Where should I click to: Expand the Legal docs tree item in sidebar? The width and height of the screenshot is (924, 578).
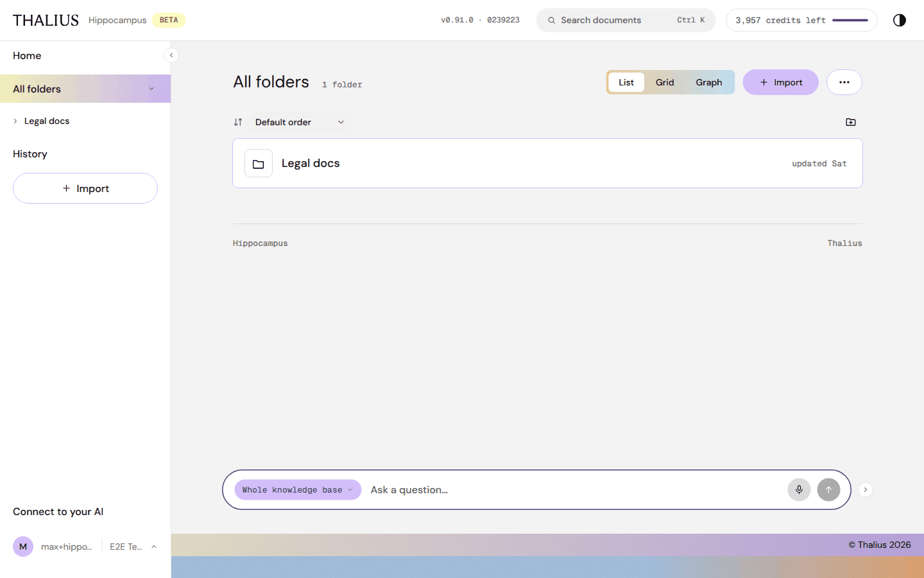[15, 121]
